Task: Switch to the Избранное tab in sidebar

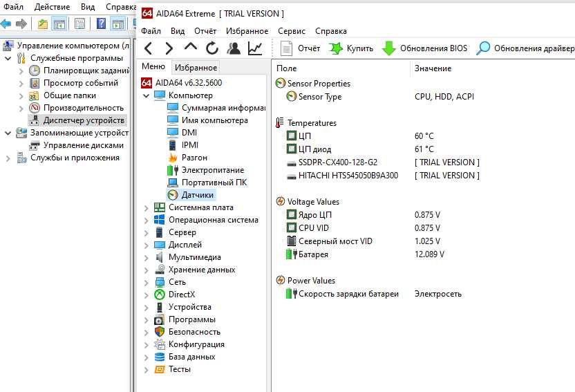Action: pos(196,68)
